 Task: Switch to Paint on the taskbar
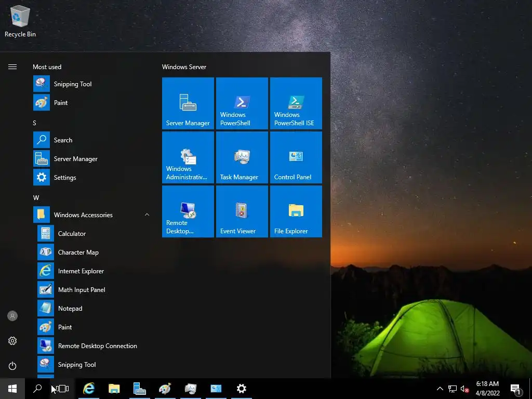coord(165,389)
